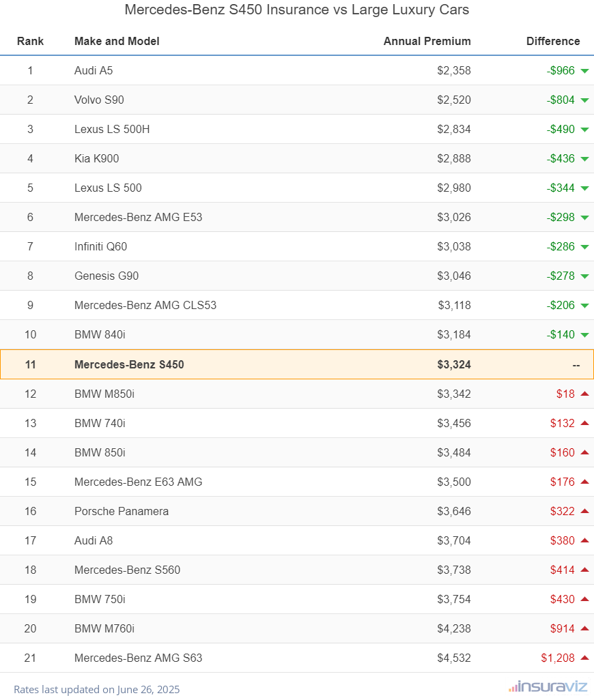Click the -$966 difference value

coord(561,70)
